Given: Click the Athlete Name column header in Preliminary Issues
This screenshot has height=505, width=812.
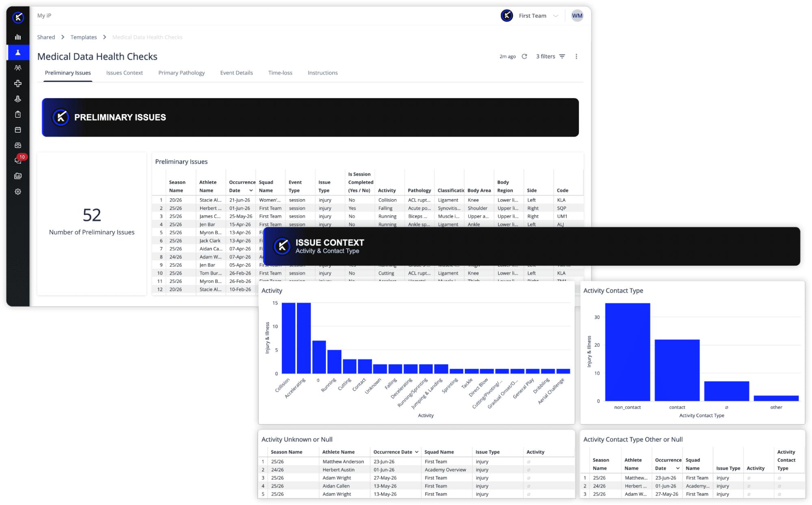Looking at the screenshot, I should coord(208,186).
